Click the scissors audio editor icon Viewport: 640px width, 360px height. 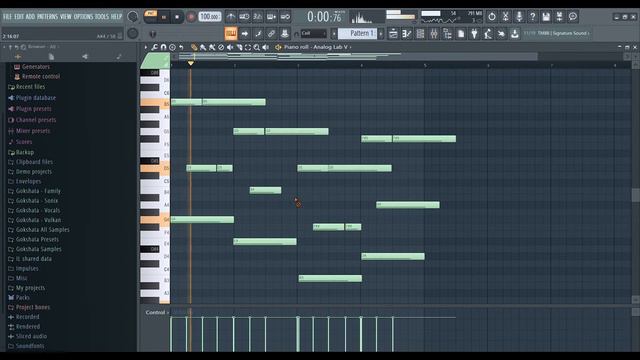(x=505, y=16)
